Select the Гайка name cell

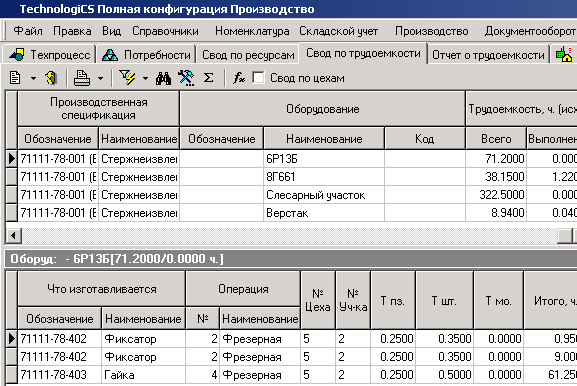pos(143,375)
